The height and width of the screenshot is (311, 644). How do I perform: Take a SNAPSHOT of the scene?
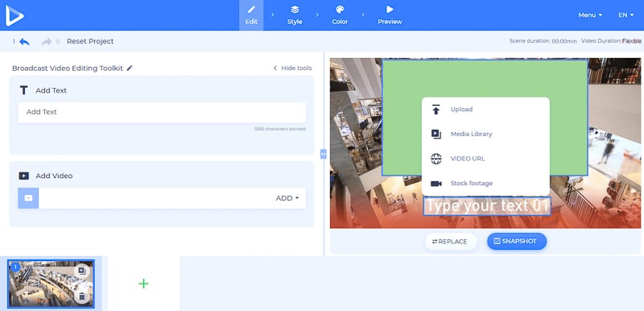(517, 241)
